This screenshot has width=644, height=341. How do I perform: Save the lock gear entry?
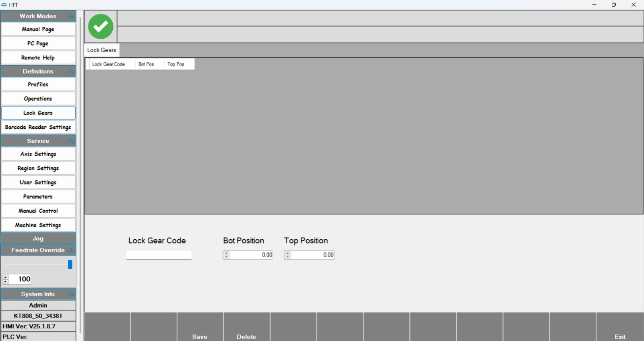click(200, 327)
